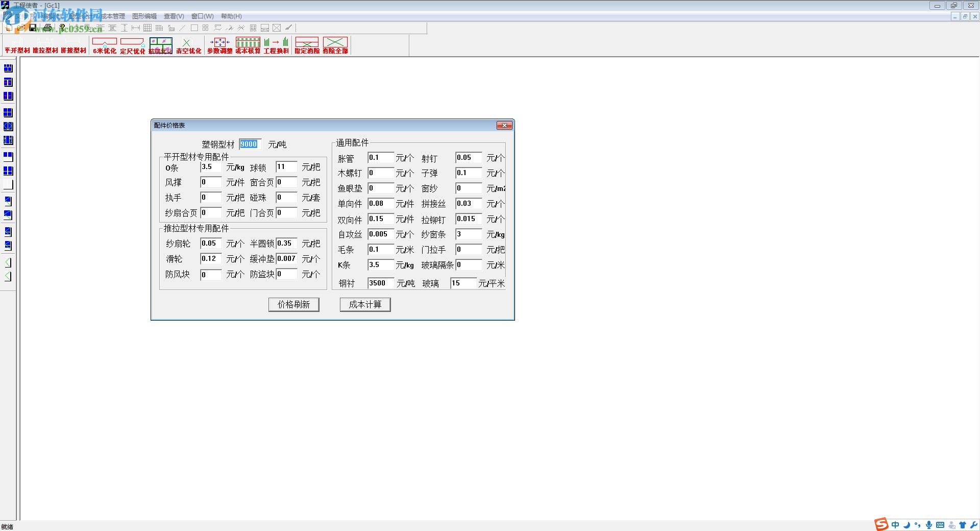Choose the 推拉型材 profile type
Screen dimensions: 980x531
tap(45, 46)
